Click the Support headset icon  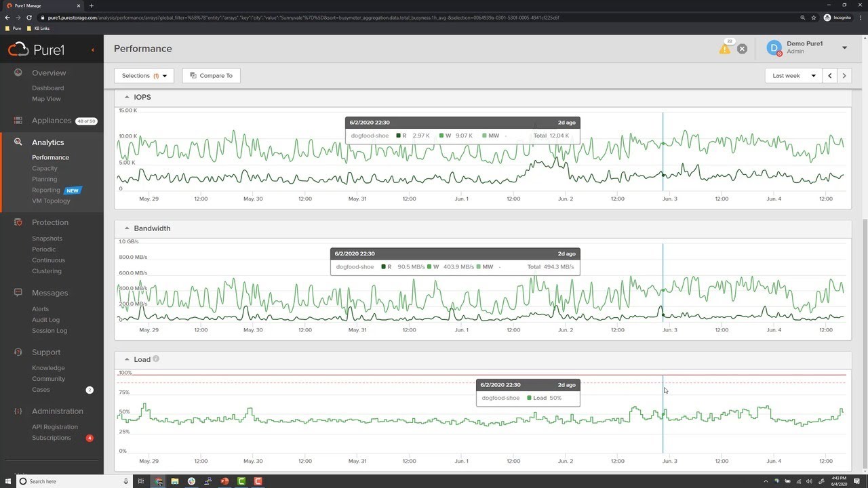point(18,352)
